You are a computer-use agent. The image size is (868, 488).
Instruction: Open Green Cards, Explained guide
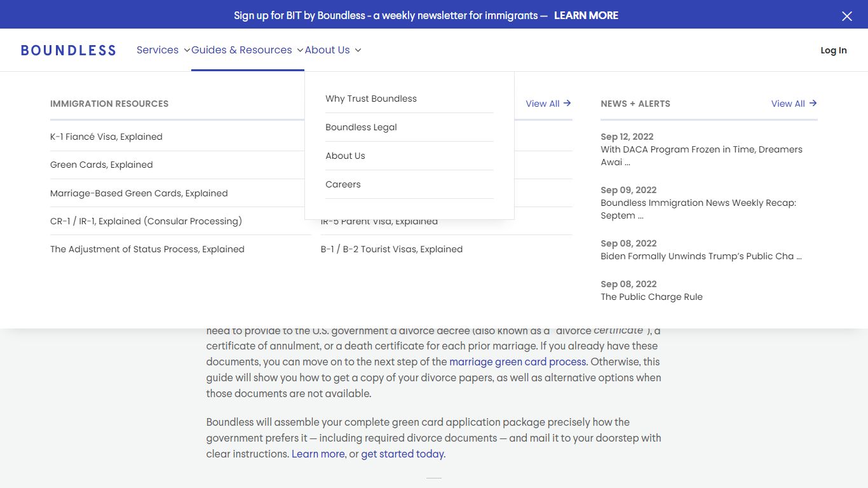coord(102,165)
